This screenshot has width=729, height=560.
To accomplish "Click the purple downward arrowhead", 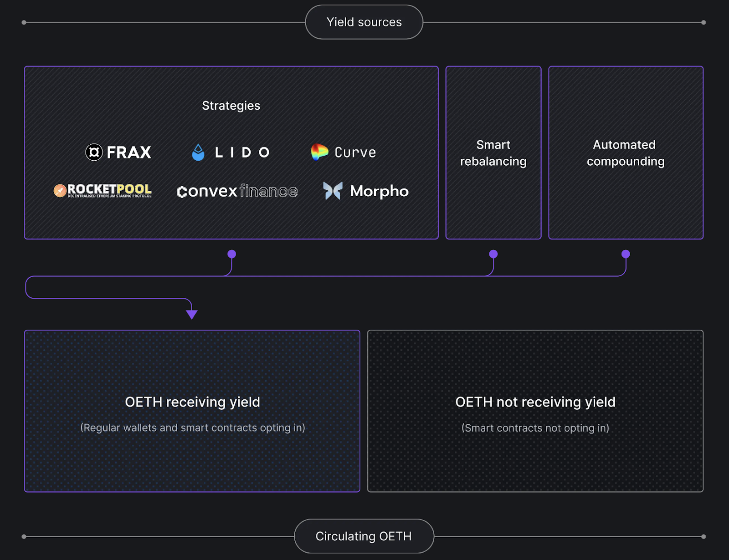I will tap(192, 314).
